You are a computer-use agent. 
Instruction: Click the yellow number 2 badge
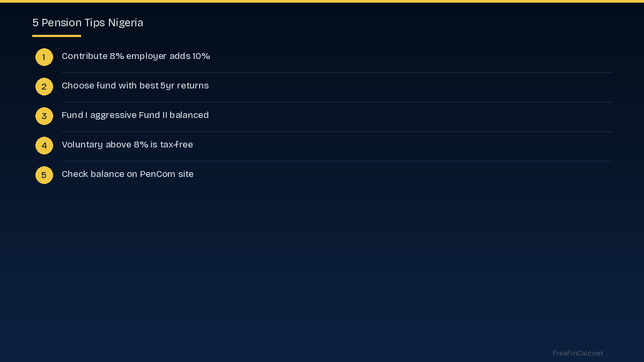pos(44,86)
